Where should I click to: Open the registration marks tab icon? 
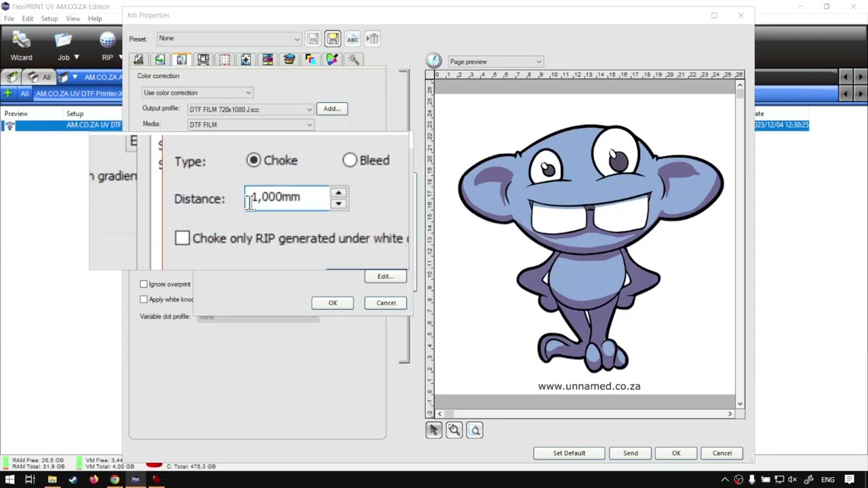pyautogui.click(x=246, y=60)
